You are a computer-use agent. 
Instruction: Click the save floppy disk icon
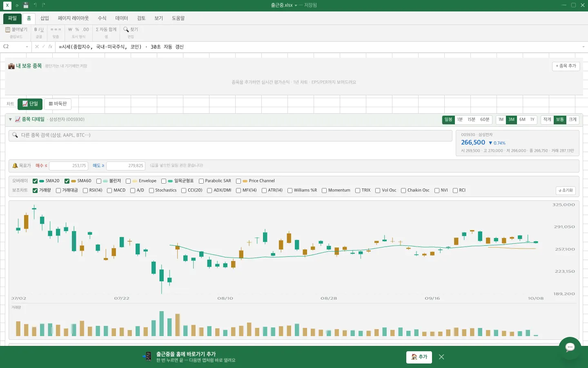click(x=26, y=5)
